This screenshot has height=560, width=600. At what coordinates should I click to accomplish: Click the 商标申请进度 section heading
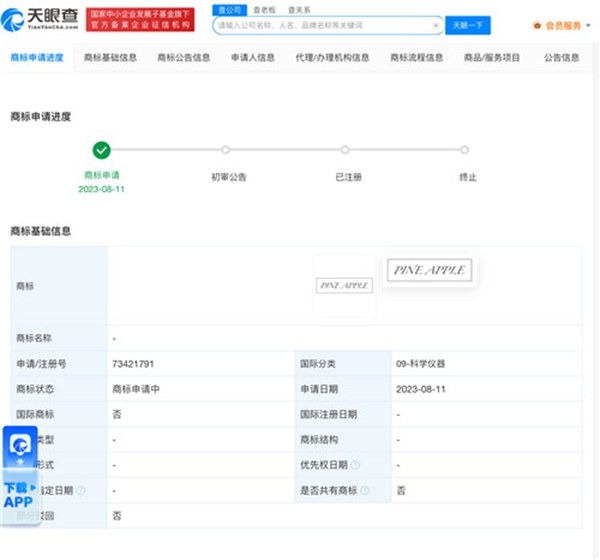41,116
